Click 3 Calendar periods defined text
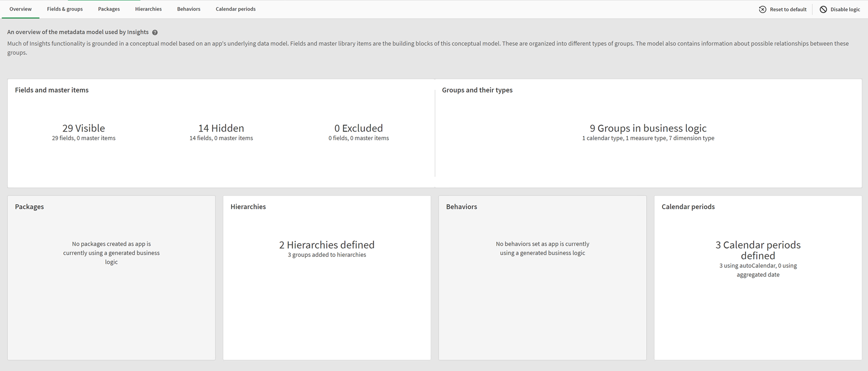The image size is (868, 371). (758, 250)
